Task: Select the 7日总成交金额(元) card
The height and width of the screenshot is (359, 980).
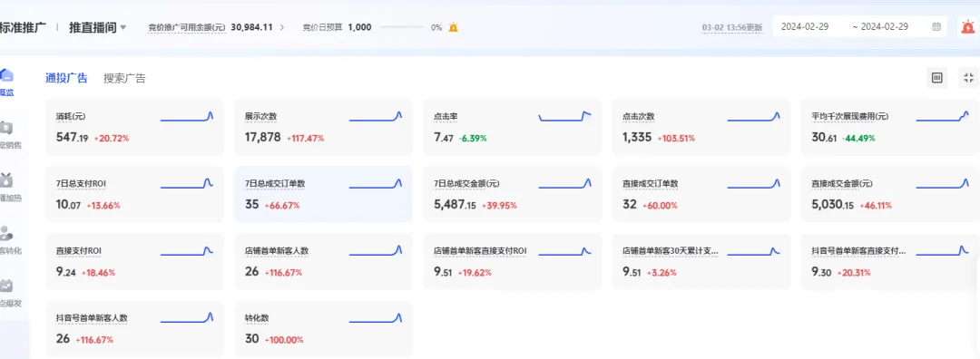Action: [512, 194]
